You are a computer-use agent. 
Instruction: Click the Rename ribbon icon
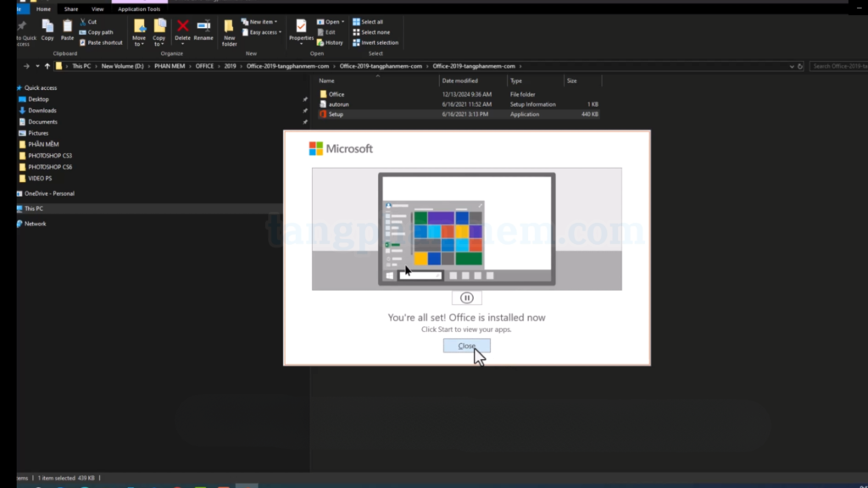(x=203, y=30)
